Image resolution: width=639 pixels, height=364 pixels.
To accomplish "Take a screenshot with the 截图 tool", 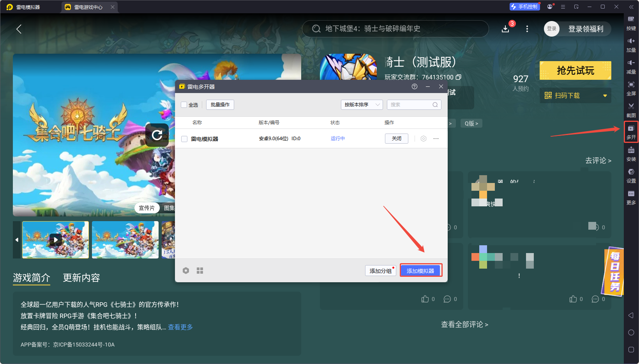I will pyautogui.click(x=631, y=111).
